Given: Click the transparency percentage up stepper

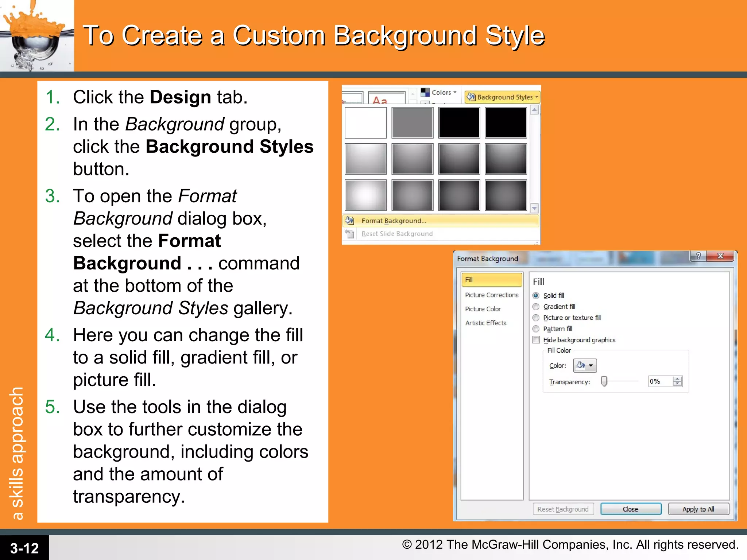Looking at the screenshot, I should [677, 379].
